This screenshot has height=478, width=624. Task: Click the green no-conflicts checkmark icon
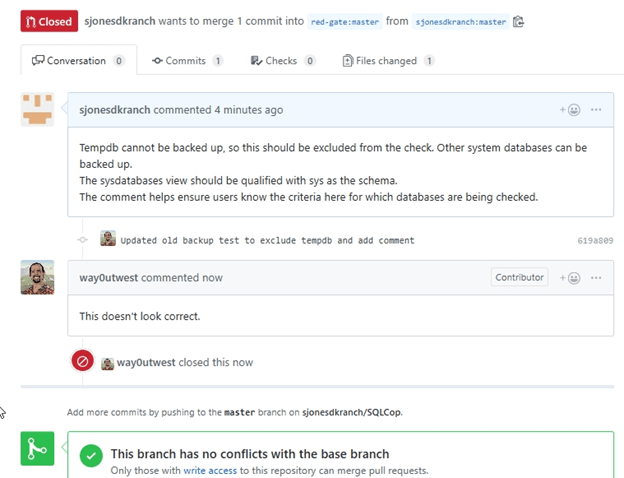pos(91,457)
